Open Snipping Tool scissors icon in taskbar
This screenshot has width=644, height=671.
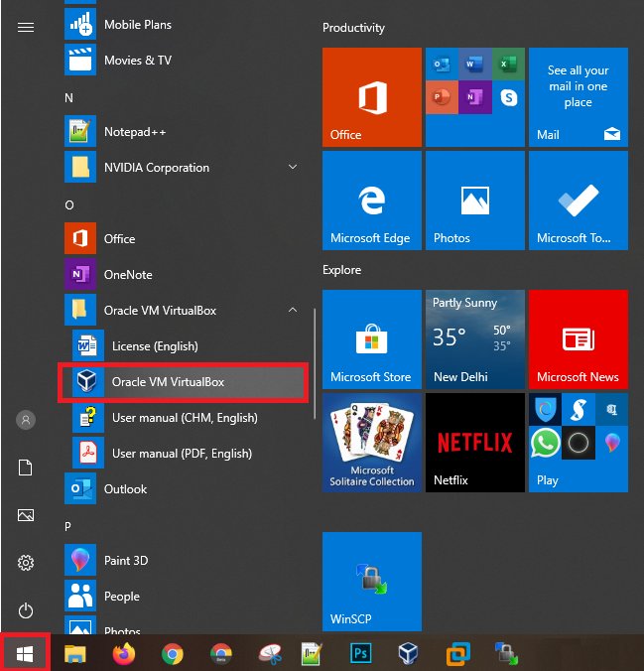pyautogui.click(x=270, y=654)
